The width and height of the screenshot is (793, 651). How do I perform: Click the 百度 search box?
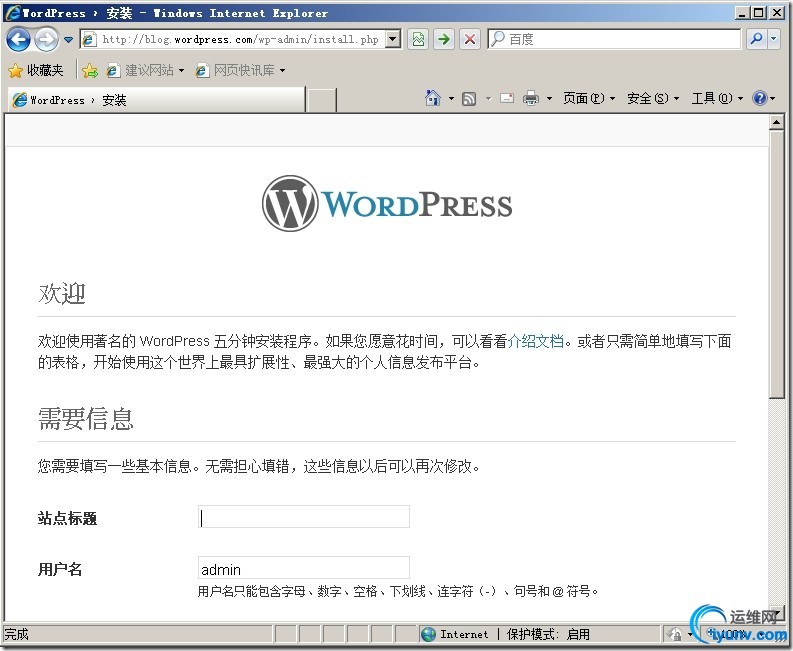614,39
